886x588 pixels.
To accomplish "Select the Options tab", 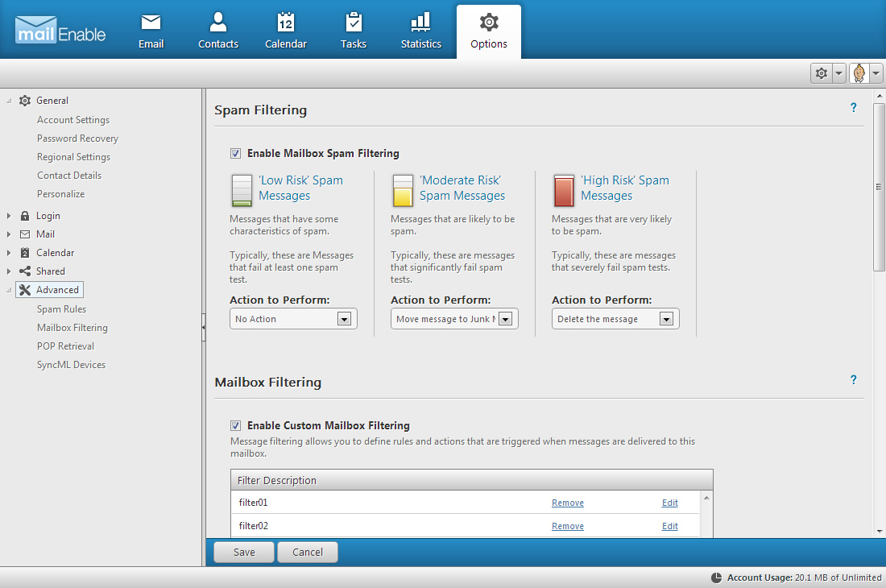I will click(x=489, y=32).
